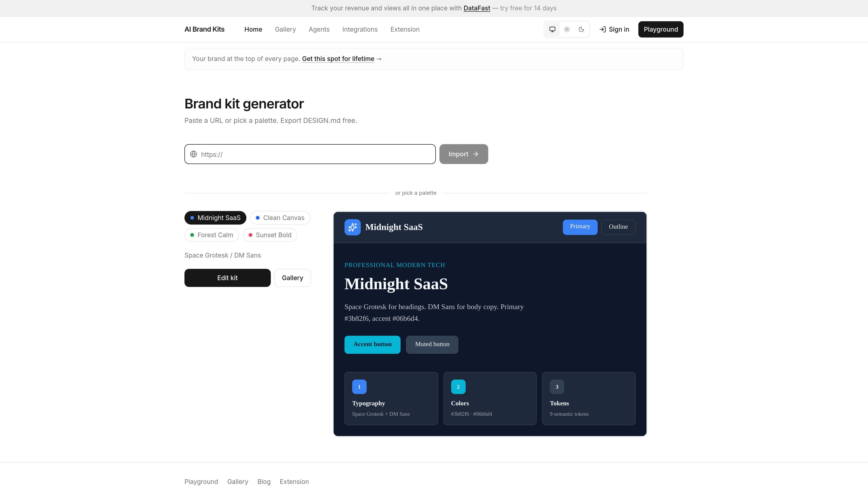This screenshot has width=868, height=488.
Task: Select the light mode sun icon
Action: (x=567, y=29)
